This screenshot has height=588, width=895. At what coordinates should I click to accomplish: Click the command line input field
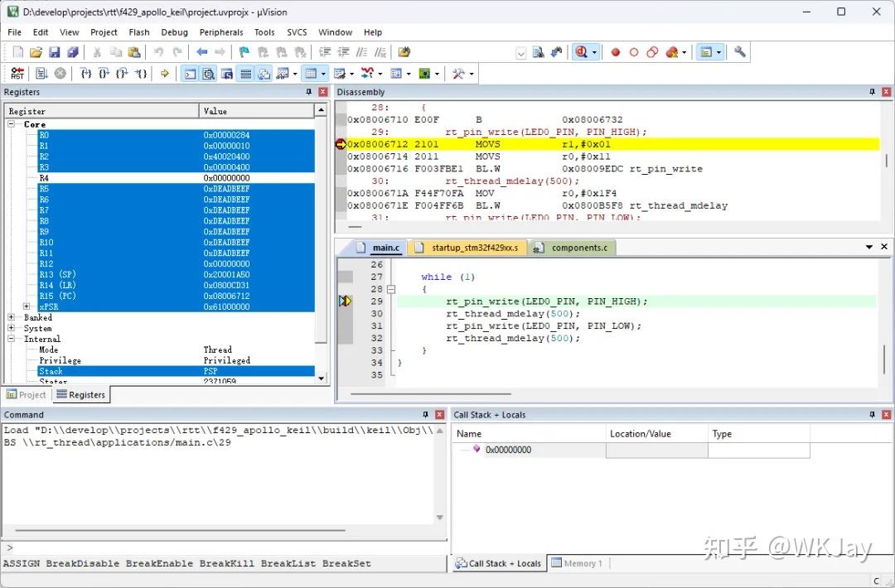point(224,547)
